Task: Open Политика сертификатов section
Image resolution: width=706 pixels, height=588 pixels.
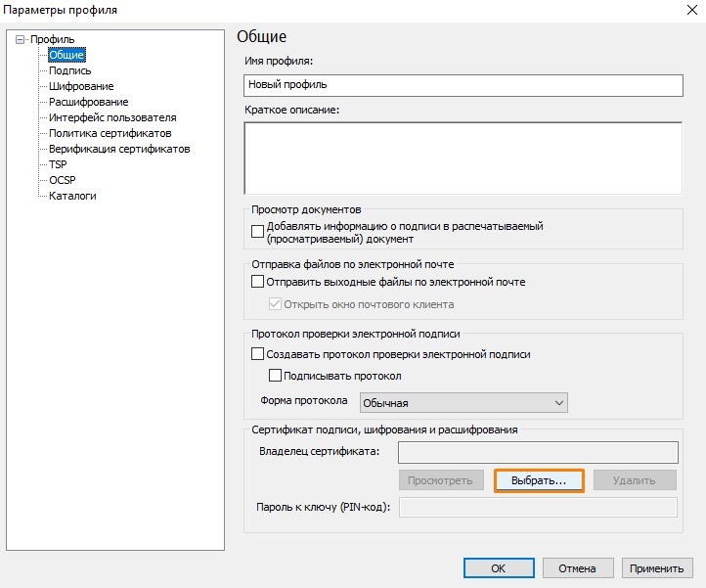Action: tap(110, 133)
